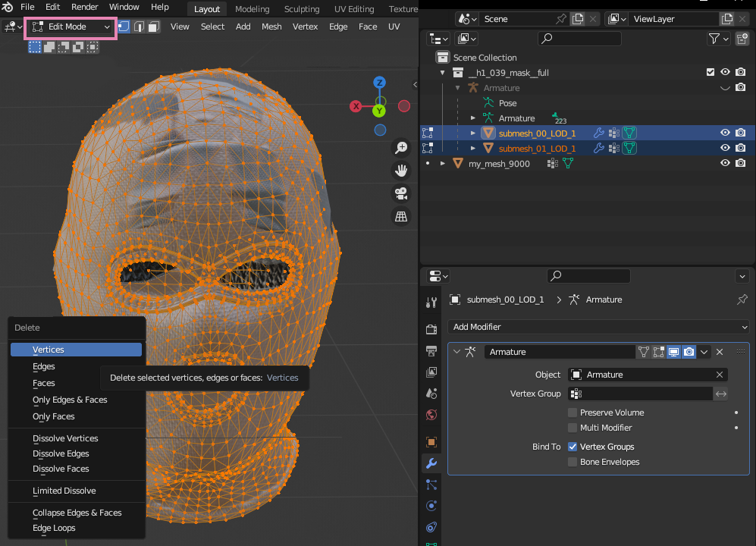Click the edge select mode icon

coord(139,27)
